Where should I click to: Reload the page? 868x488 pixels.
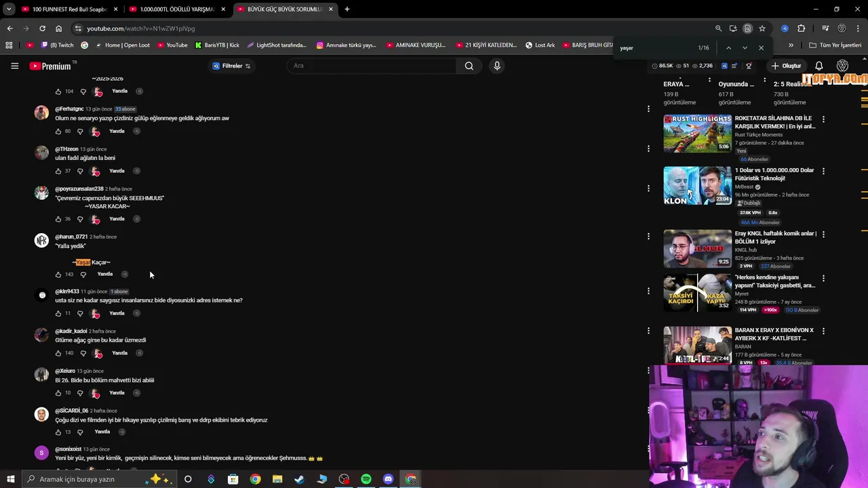tap(42, 28)
